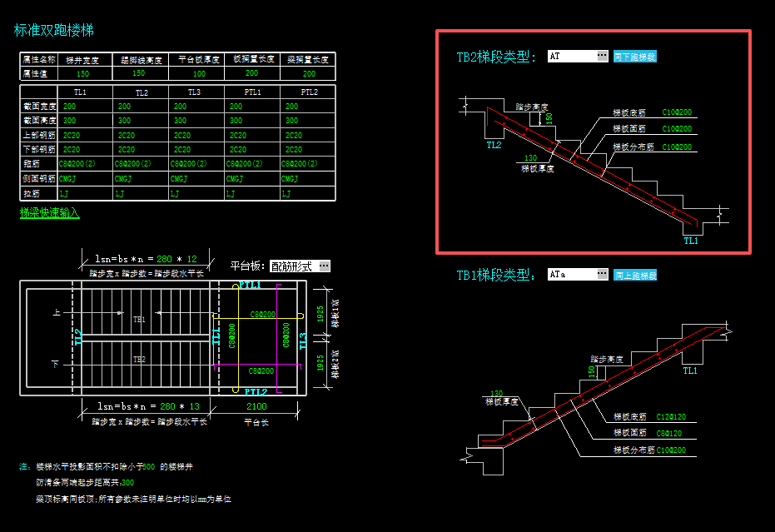Select the TL3 label in plan view
775x532 pixels.
(303, 341)
